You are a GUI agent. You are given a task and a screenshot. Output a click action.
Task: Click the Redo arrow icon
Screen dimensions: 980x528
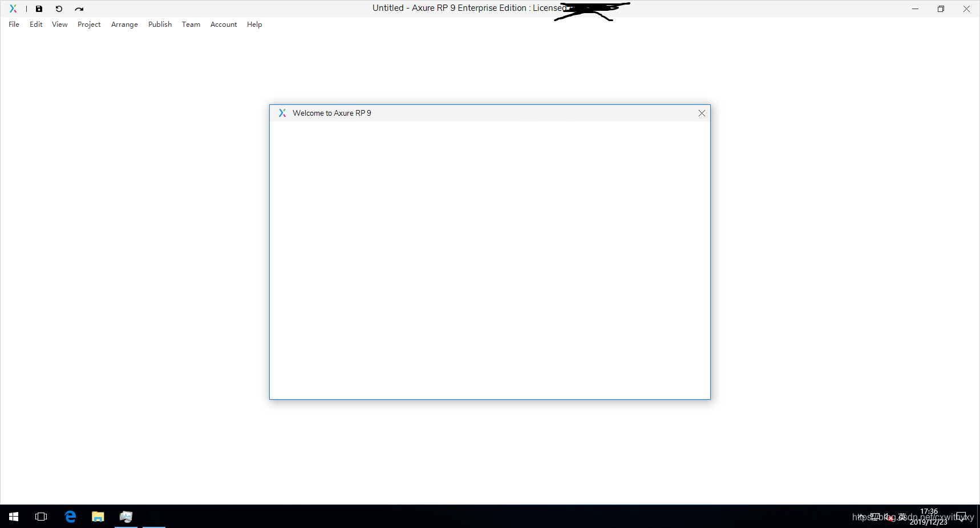(79, 9)
